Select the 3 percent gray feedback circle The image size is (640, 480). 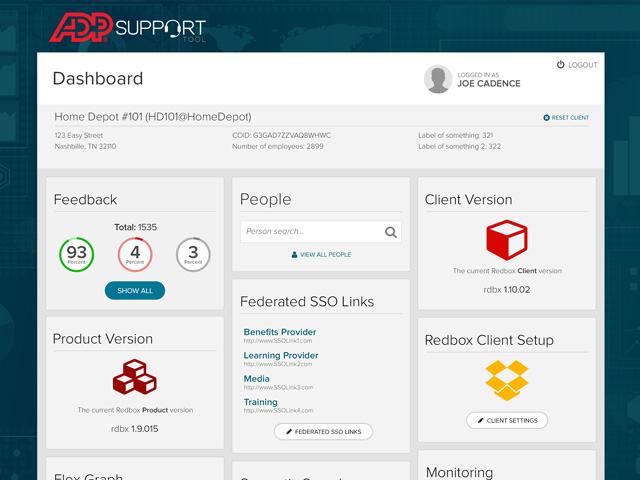(193, 255)
